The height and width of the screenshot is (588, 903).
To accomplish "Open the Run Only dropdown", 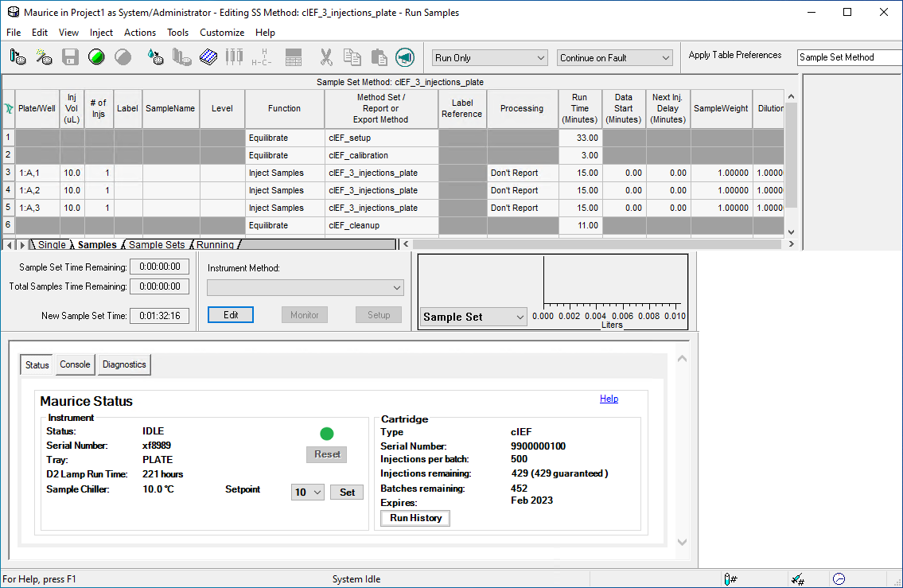I will [489, 57].
